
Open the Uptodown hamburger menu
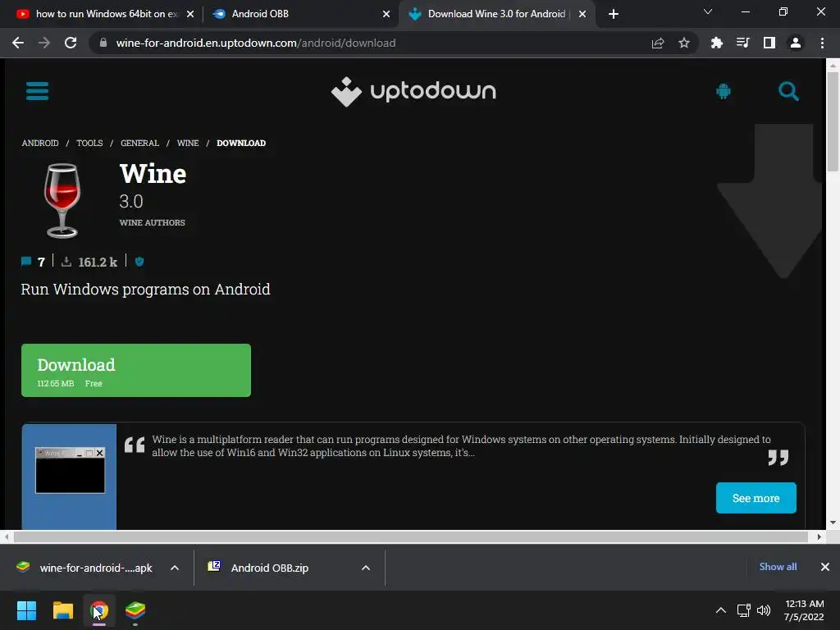[x=37, y=91]
